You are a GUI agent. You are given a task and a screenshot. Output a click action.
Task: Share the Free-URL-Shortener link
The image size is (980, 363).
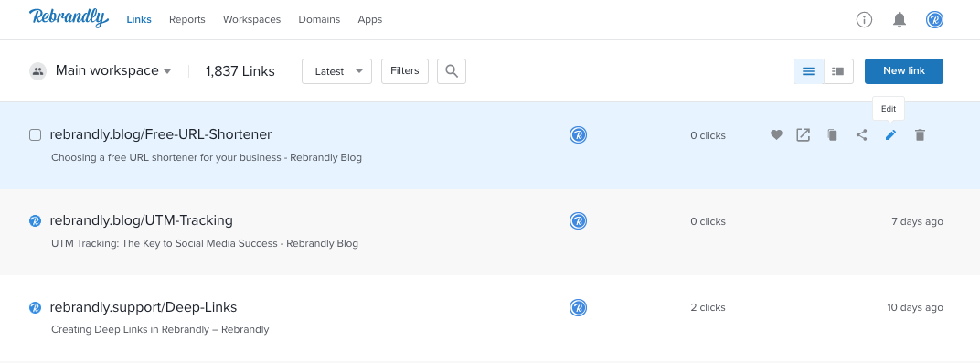click(861, 135)
